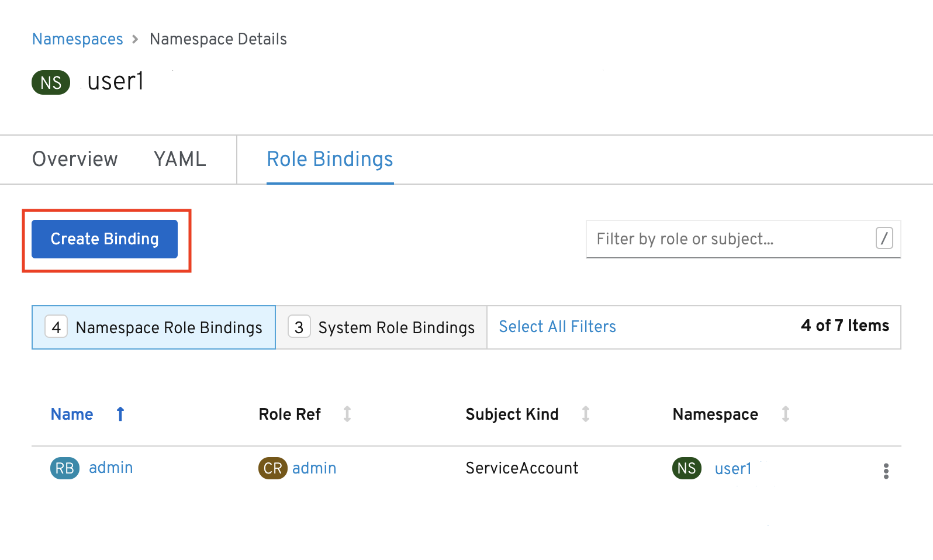The image size is (933, 560).
Task: Focus the Filter by role or subject field
Action: [x=731, y=239]
